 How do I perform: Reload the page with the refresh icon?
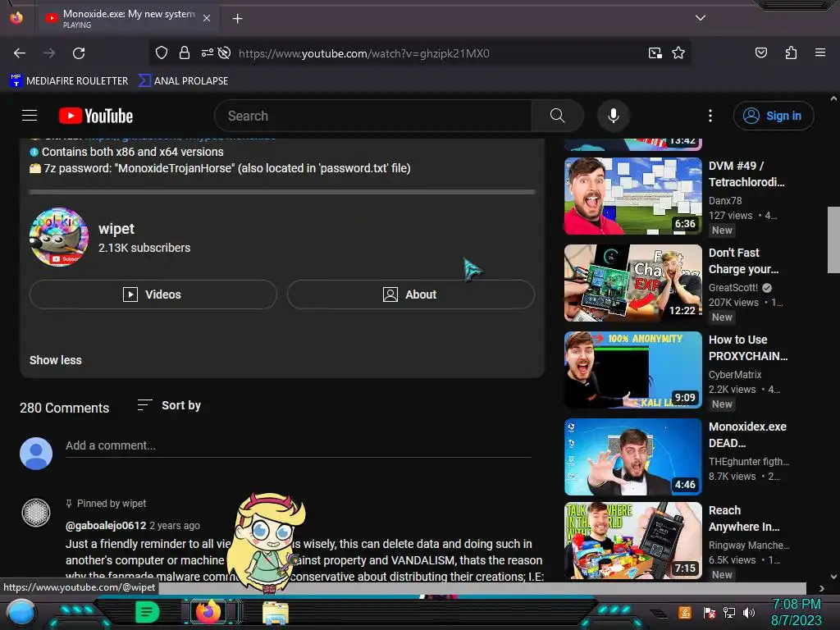[79, 53]
